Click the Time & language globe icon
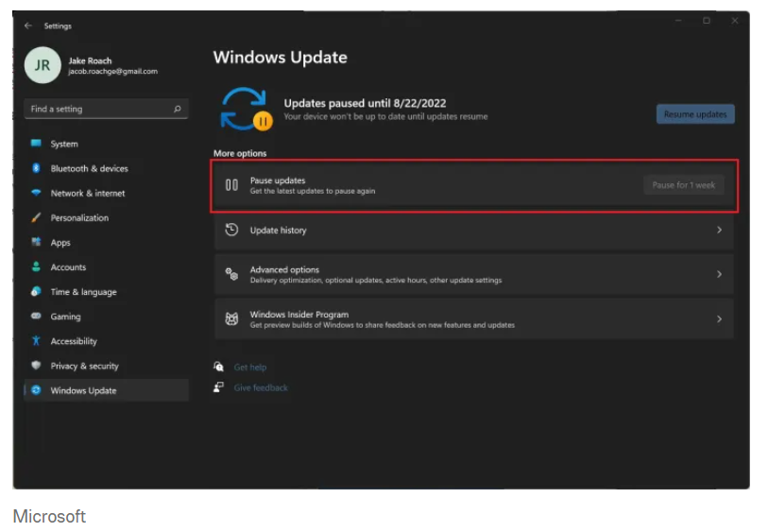 [x=36, y=291]
